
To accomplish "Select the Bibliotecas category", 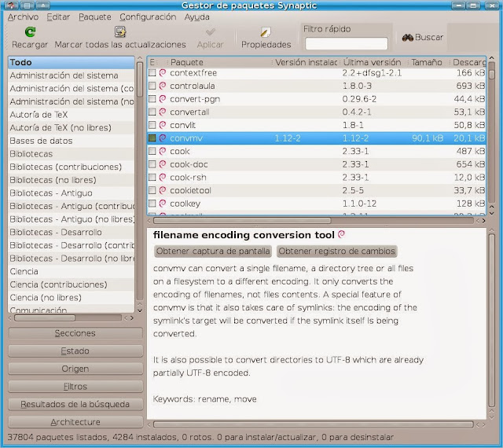I will pos(71,154).
